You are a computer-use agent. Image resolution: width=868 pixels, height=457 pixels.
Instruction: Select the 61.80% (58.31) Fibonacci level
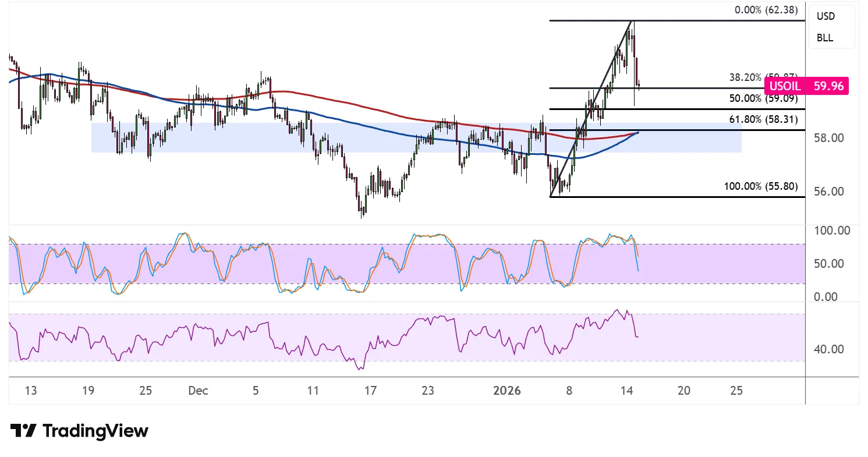[763, 120]
